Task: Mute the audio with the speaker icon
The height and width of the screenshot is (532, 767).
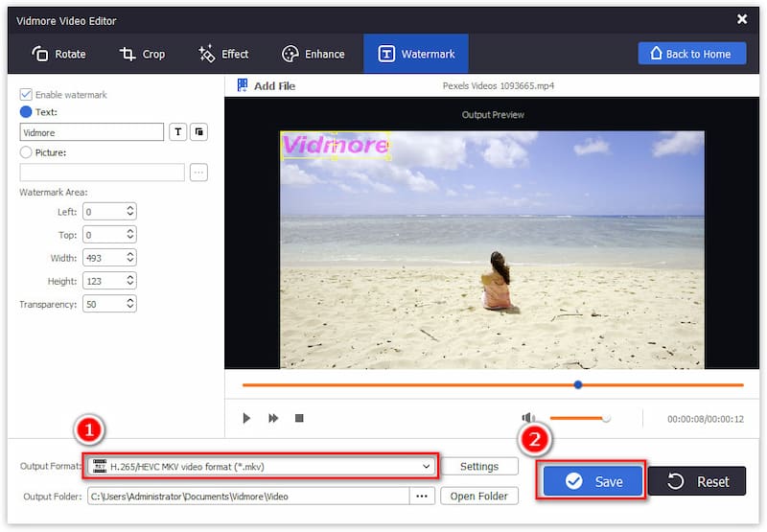Action: pos(528,418)
